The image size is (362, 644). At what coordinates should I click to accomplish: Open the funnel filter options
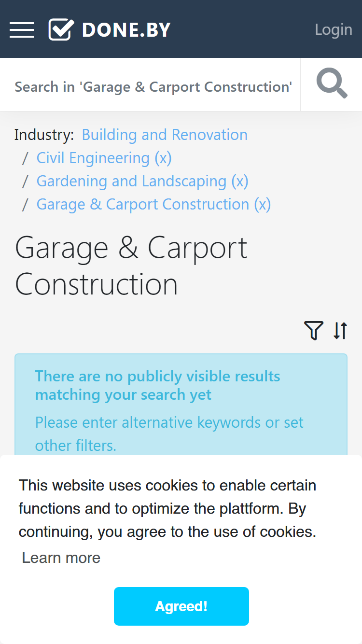click(314, 331)
